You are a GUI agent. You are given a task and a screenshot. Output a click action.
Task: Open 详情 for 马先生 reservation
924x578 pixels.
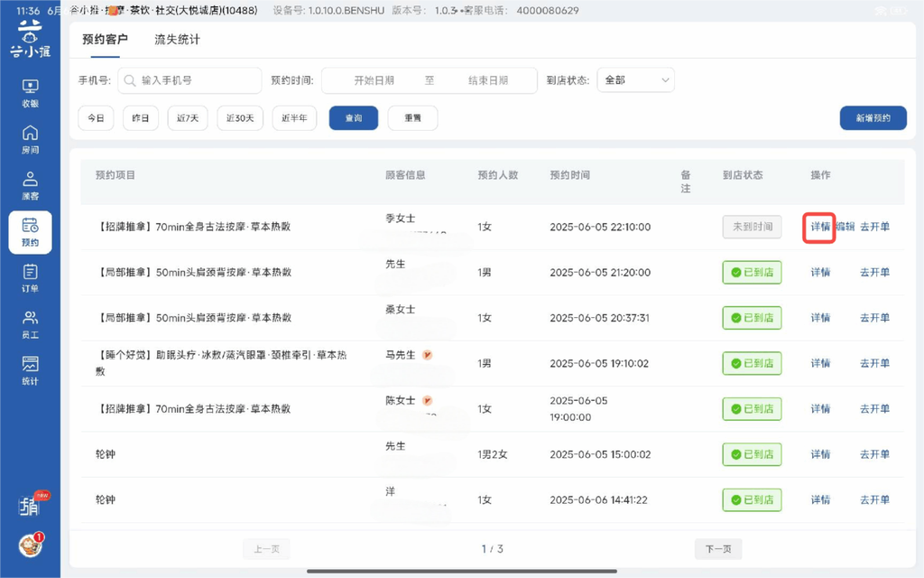pos(819,363)
